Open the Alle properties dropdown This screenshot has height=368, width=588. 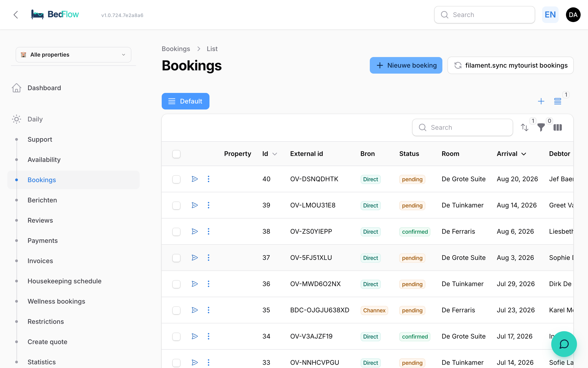(x=73, y=55)
